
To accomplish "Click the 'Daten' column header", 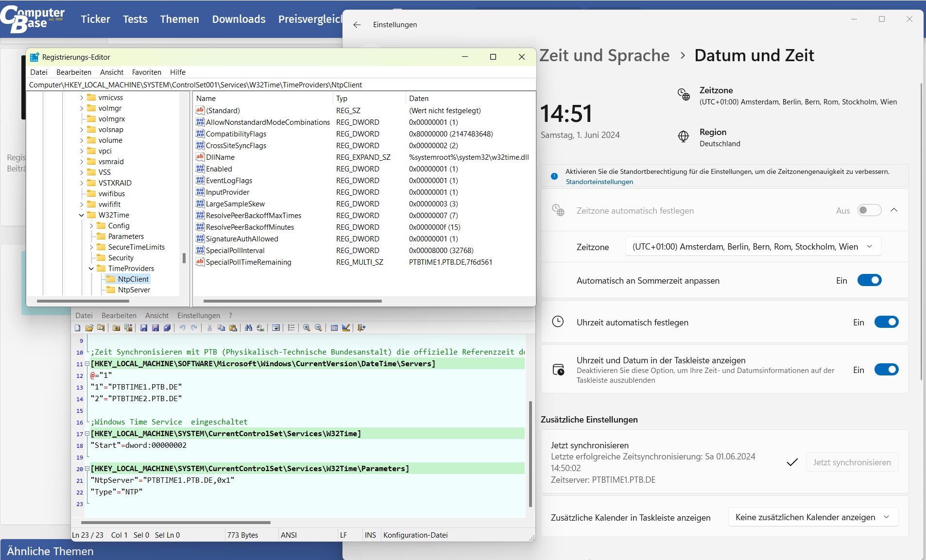I will 419,99.
